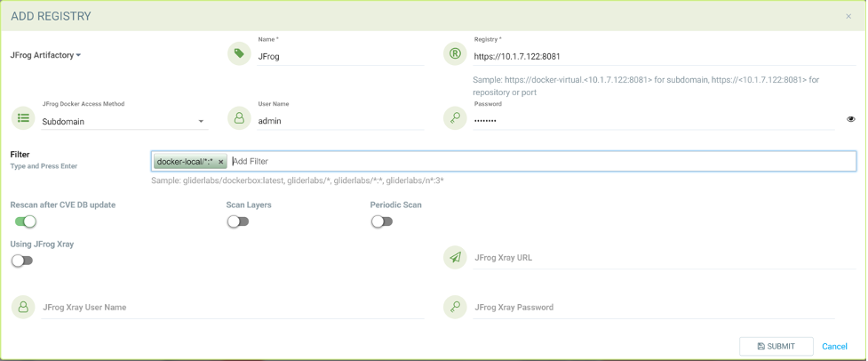Click the tag icon beside Name field
The width and height of the screenshot is (868, 361).
(239, 54)
